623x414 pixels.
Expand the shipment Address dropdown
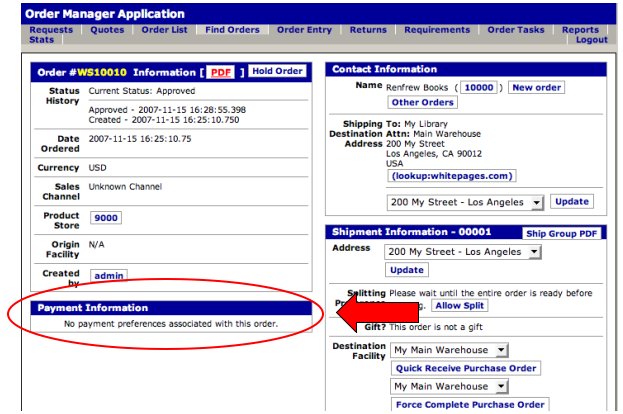coord(464,252)
